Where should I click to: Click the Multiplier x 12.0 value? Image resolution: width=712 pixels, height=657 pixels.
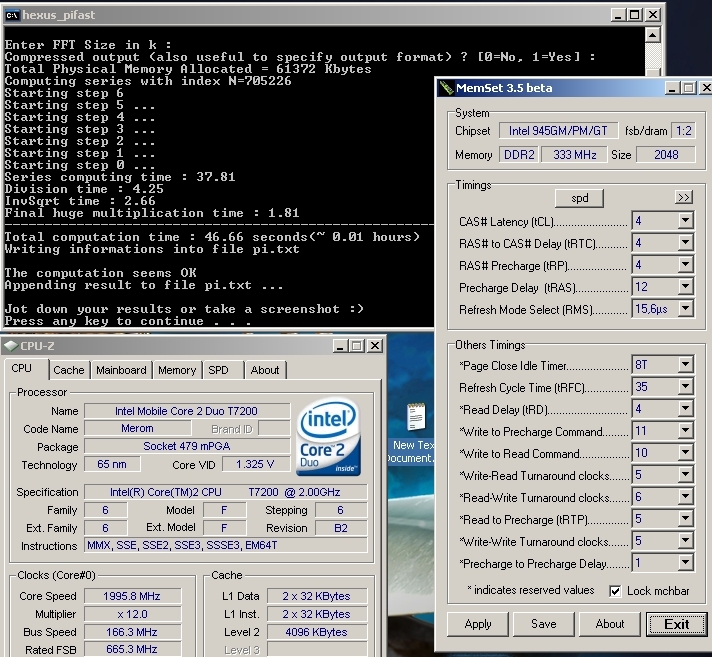coord(133,614)
